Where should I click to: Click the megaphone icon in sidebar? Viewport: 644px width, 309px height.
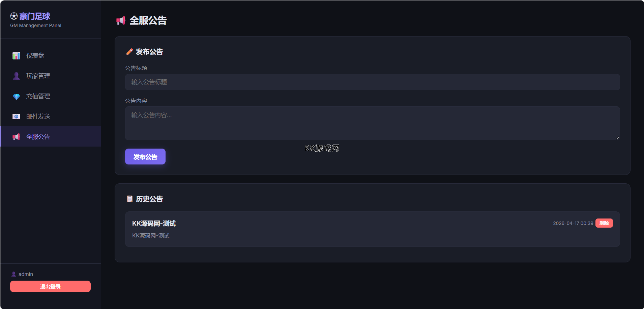(16, 137)
